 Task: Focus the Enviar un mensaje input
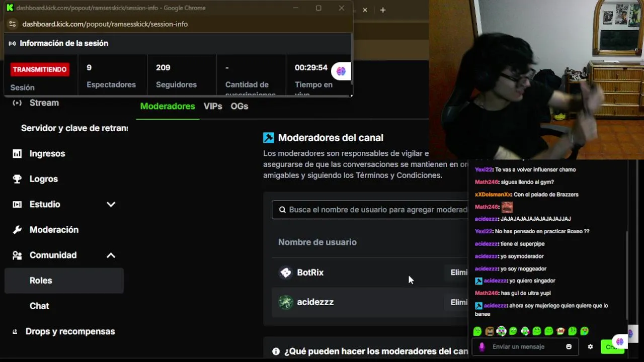click(526, 346)
